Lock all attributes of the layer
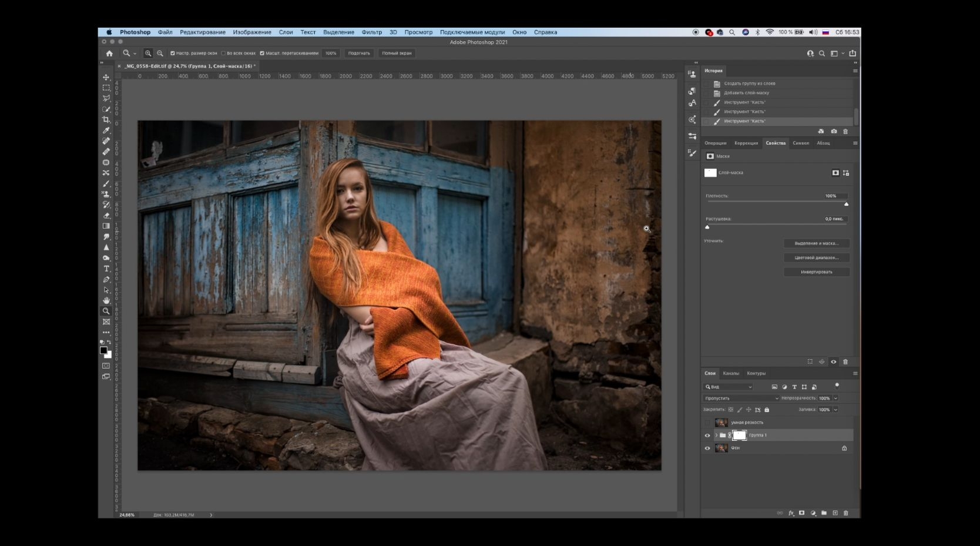980x546 pixels. click(x=767, y=410)
